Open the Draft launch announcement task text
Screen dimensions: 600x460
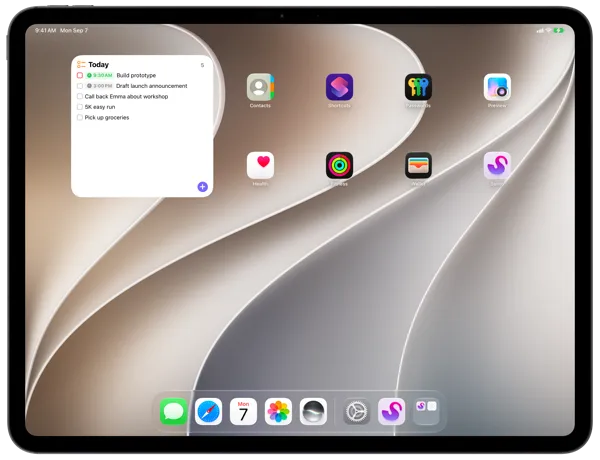point(152,86)
